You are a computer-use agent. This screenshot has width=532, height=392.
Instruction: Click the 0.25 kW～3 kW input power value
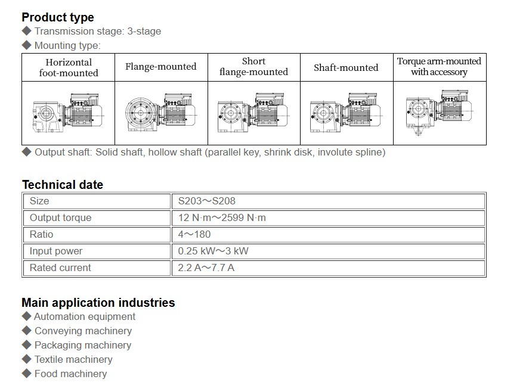(213, 251)
